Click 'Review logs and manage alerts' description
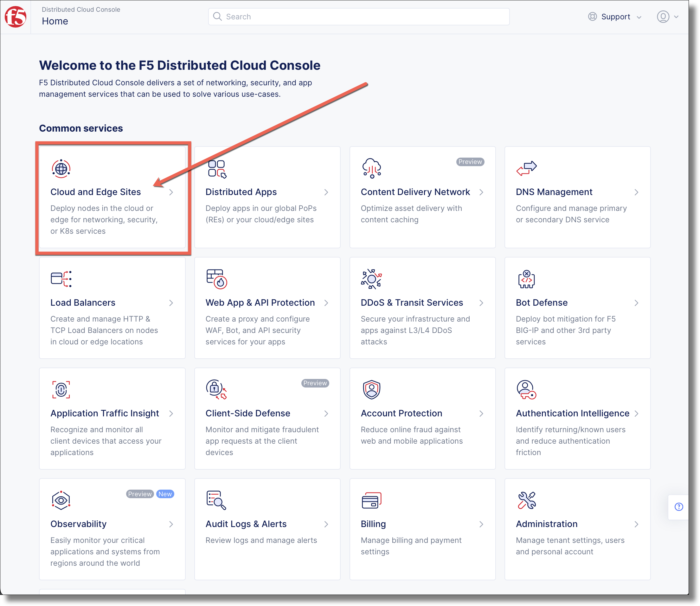700x606 pixels. coord(261,540)
